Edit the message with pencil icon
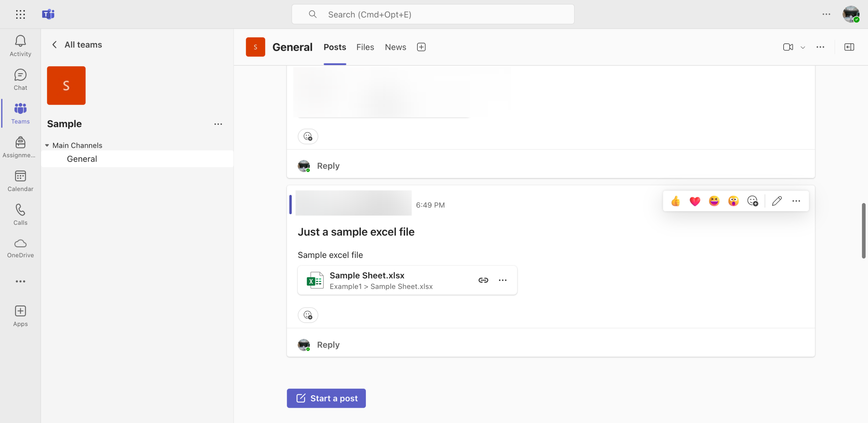This screenshot has height=423, width=868. pyautogui.click(x=777, y=201)
